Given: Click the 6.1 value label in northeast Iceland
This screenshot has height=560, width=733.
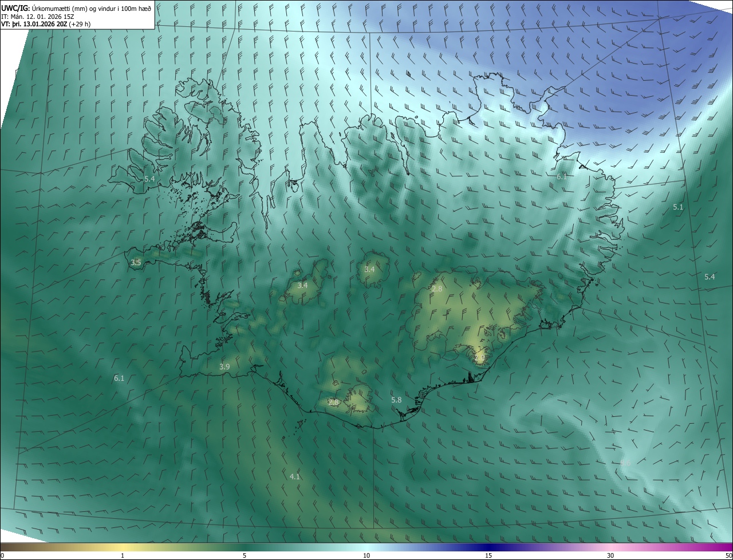Looking at the screenshot, I should point(562,177).
